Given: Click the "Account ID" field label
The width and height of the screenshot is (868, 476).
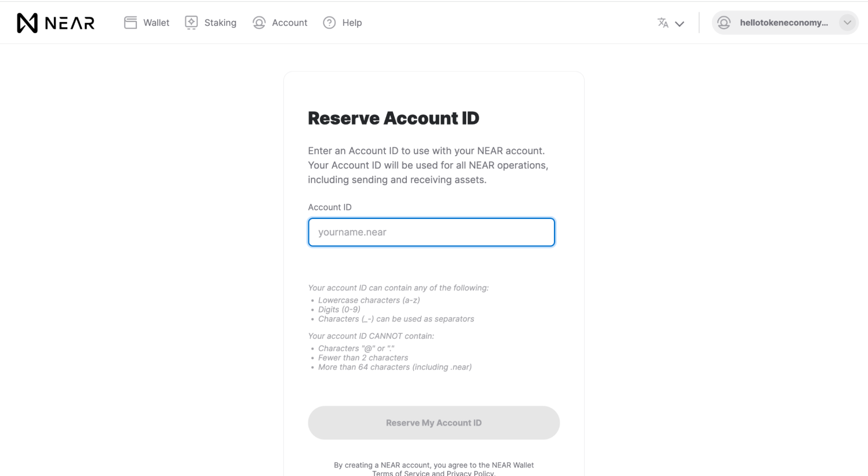Looking at the screenshot, I should point(330,207).
